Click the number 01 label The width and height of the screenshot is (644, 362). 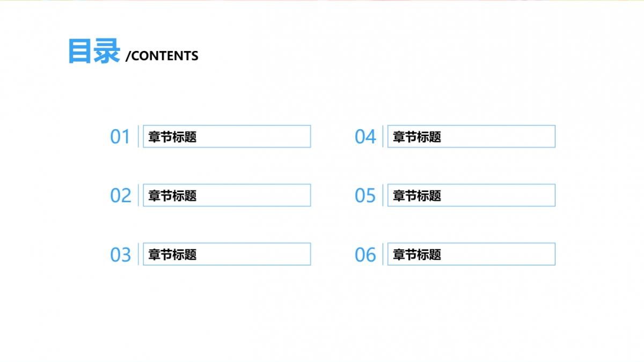click(x=120, y=137)
